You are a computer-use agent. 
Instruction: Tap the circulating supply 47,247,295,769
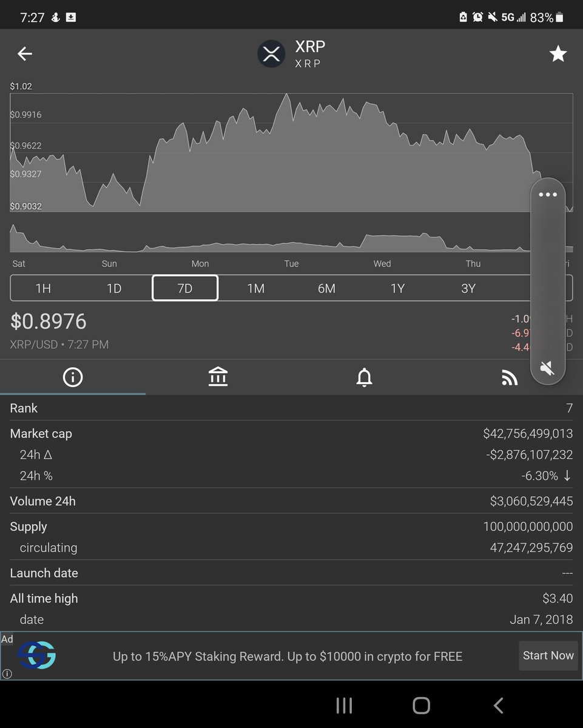(531, 548)
